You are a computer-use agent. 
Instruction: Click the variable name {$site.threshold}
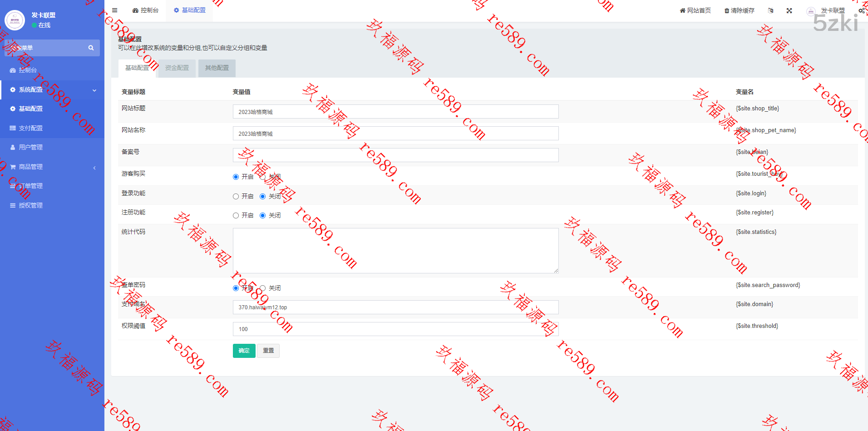(x=757, y=326)
